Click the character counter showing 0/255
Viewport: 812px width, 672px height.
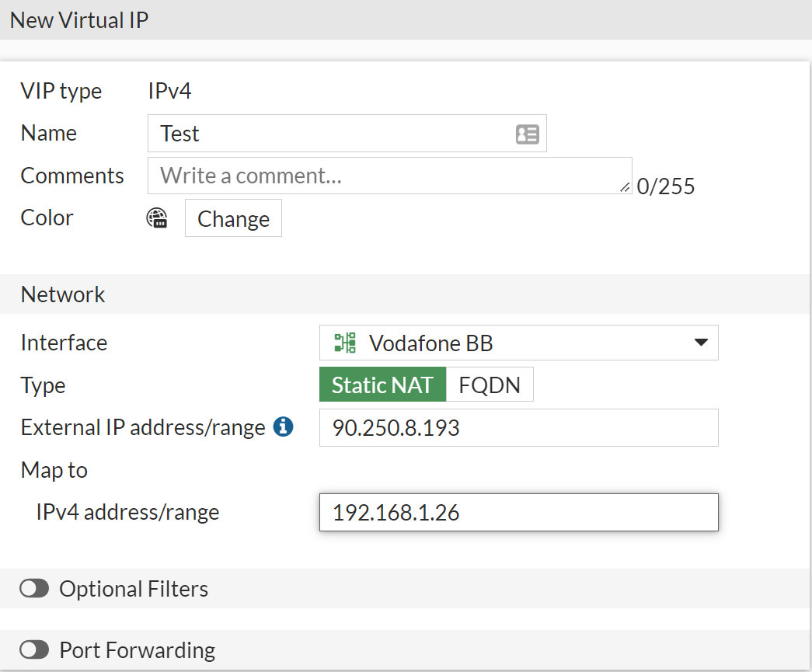pyautogui.click(x=665, y=186)
